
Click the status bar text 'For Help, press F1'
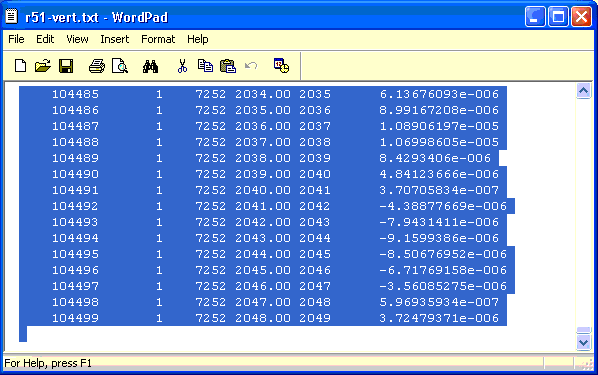tap(48, 363)
